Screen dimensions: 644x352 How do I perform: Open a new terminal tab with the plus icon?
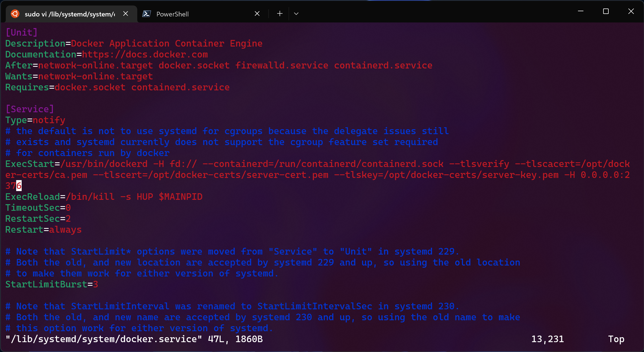click(279, 13)
